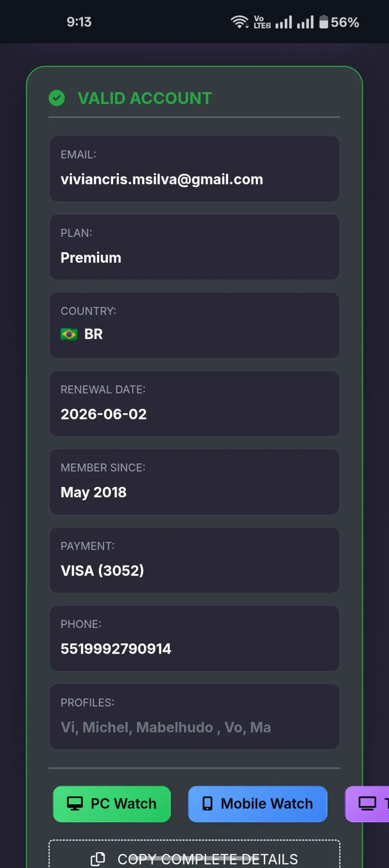
Task: Tap the Payment VISA card entry
Action: click(194, 560)
